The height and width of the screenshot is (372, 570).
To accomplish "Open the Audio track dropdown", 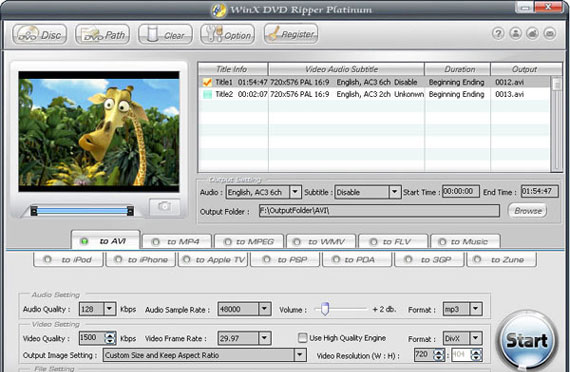I will pos(295,192).
